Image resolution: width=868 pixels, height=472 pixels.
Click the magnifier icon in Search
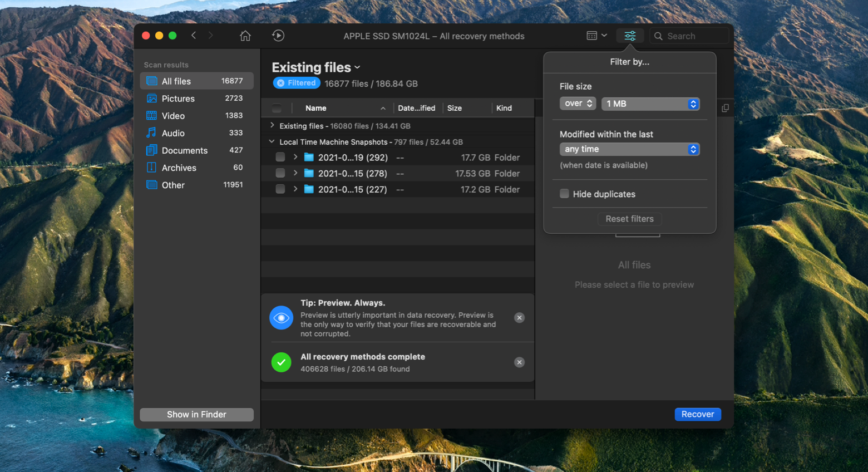[x=658, y=36]
